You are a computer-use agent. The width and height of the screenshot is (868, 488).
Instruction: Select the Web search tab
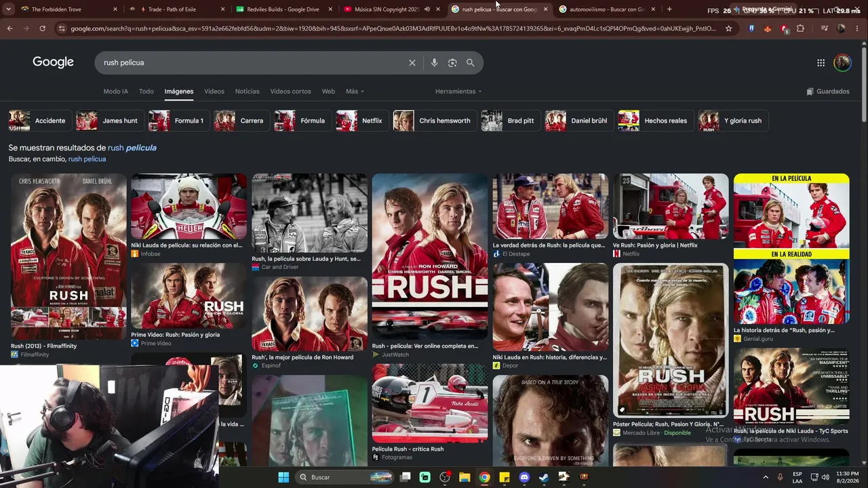click(328, 91)
